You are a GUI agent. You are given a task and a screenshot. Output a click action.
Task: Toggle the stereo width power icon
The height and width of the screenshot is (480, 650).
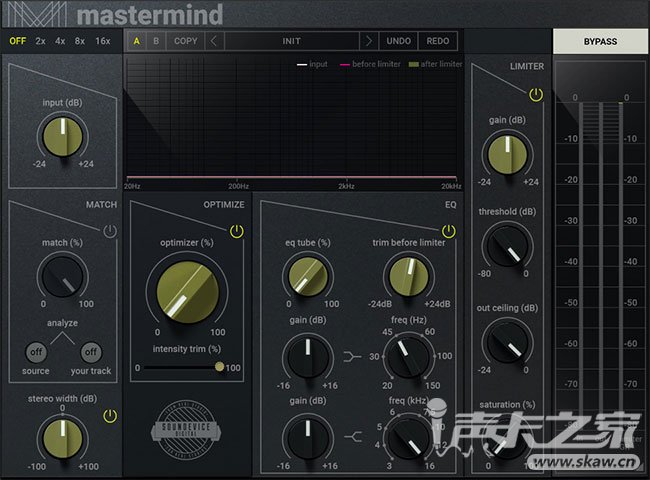coord(110,416)
